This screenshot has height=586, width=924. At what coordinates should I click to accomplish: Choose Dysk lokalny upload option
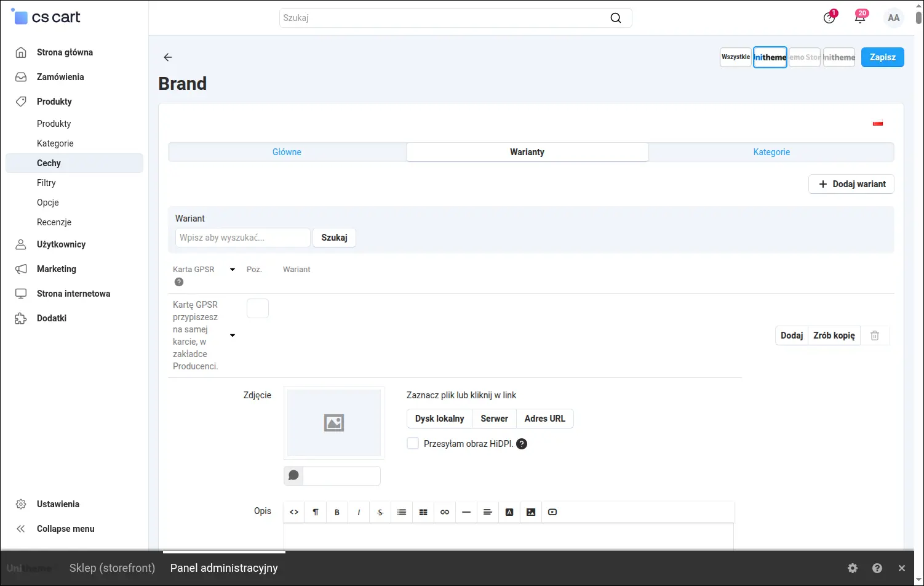[439, 419]
